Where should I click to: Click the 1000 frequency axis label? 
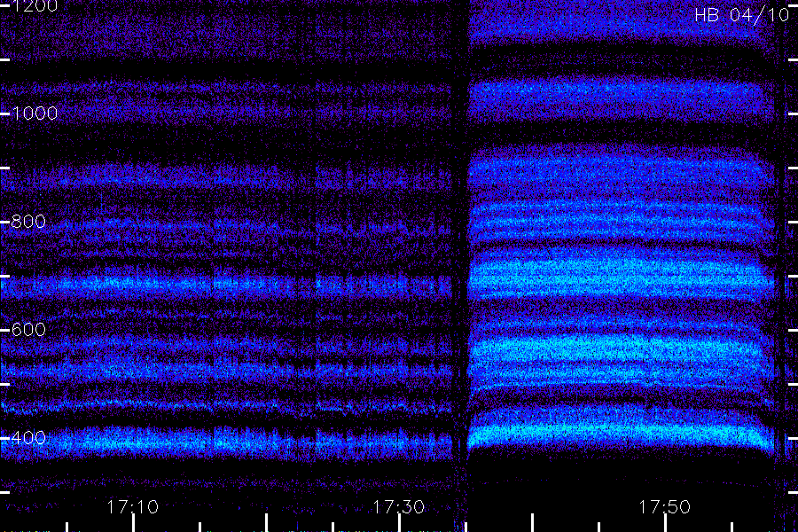tap(34, 113)
